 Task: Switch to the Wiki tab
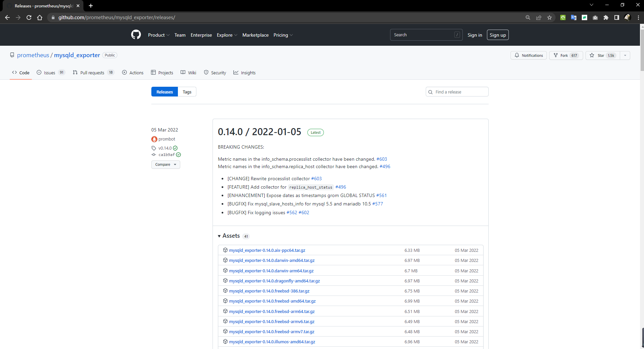click(x=188, y=73)
